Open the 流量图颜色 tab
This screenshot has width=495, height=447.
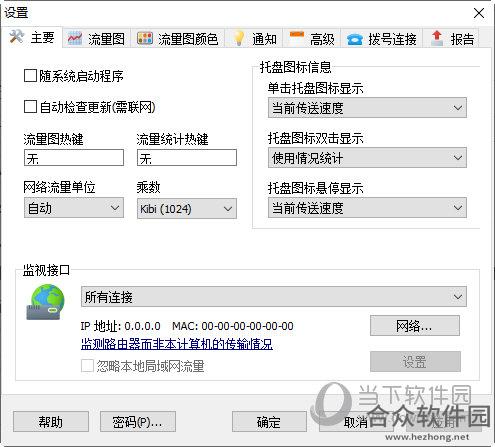(x=178, y=39)
